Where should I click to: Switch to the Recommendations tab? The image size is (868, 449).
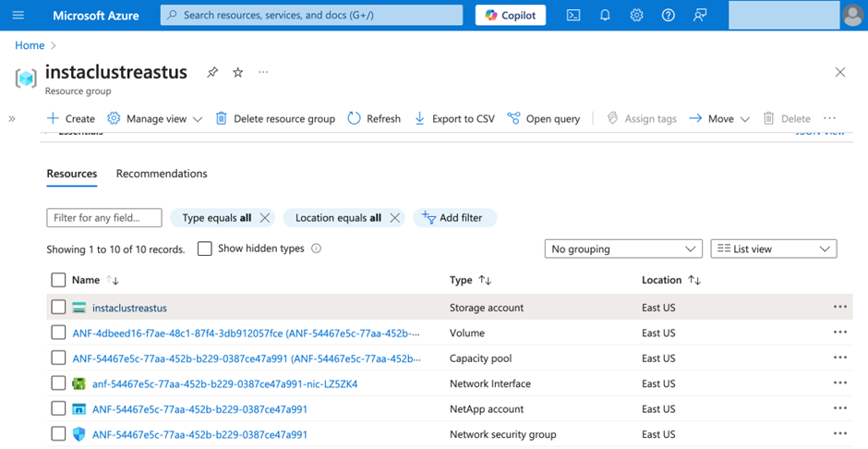click(x=162, y=174)
